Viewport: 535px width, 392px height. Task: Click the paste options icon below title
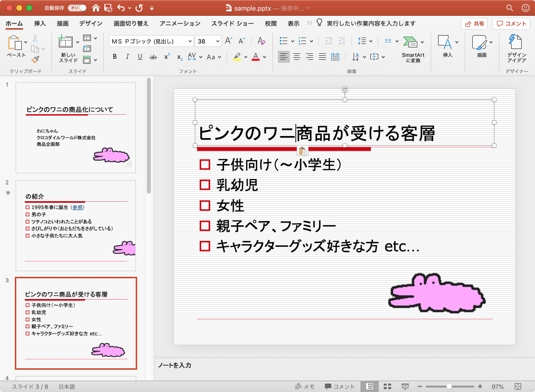click(x=303, y=151)
